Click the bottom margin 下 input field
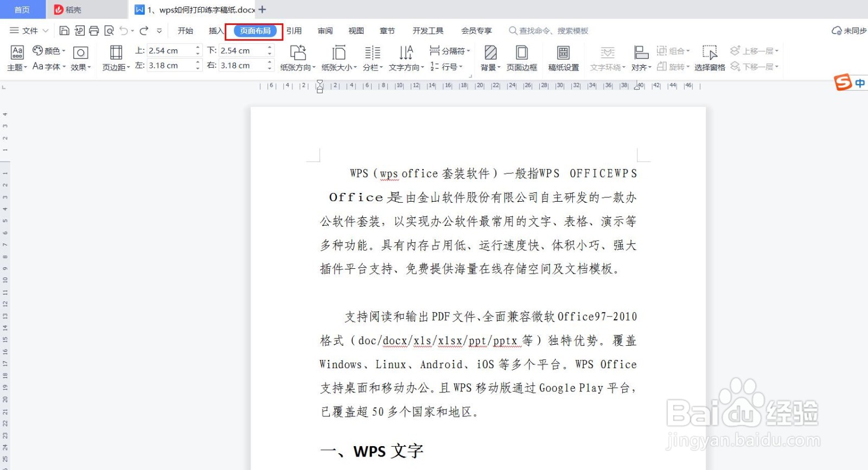Viewport: 868px width, 470px height. click(x=242, y=50)
